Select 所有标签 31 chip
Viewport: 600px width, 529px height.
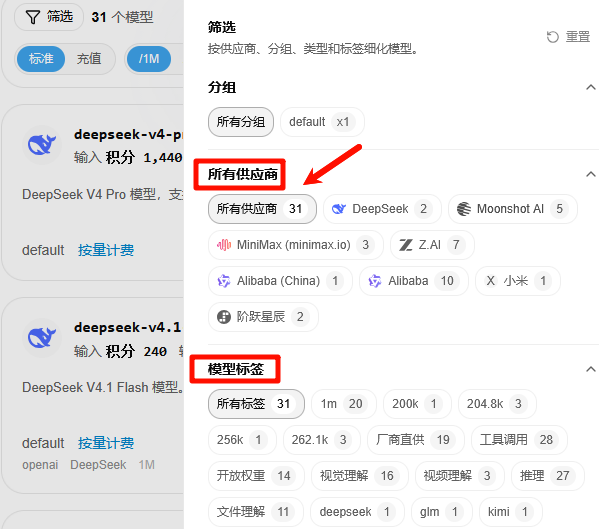point(256,404)
